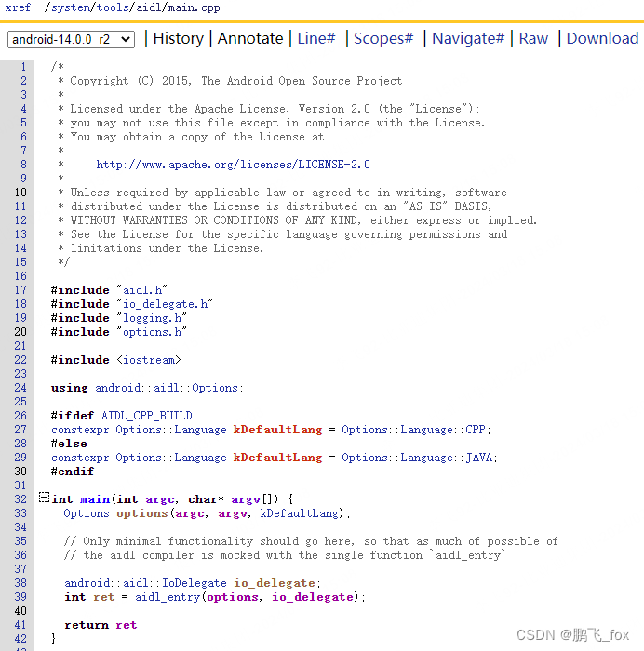Open the options.h include link
644x651 pixels.
[x=152, y=332]
